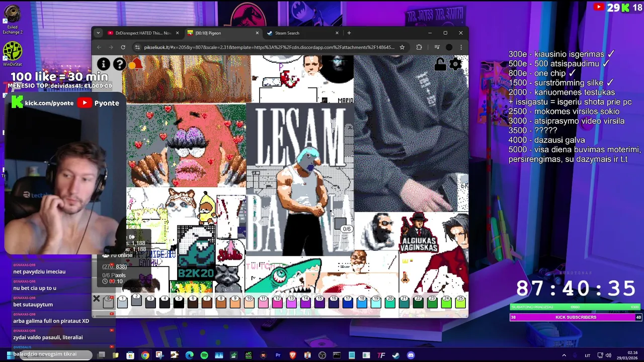
Task: Go back in Chrome history
Action: click(99, 47)
